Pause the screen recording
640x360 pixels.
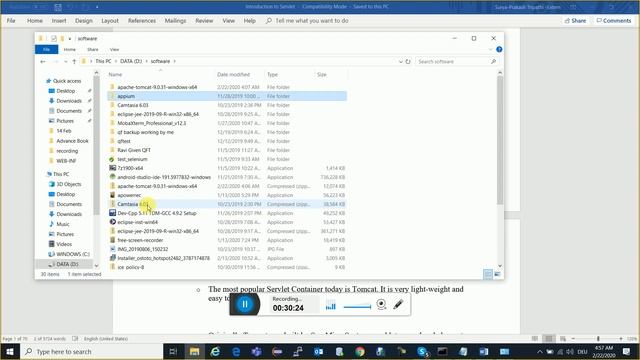(x=245, y=304)
